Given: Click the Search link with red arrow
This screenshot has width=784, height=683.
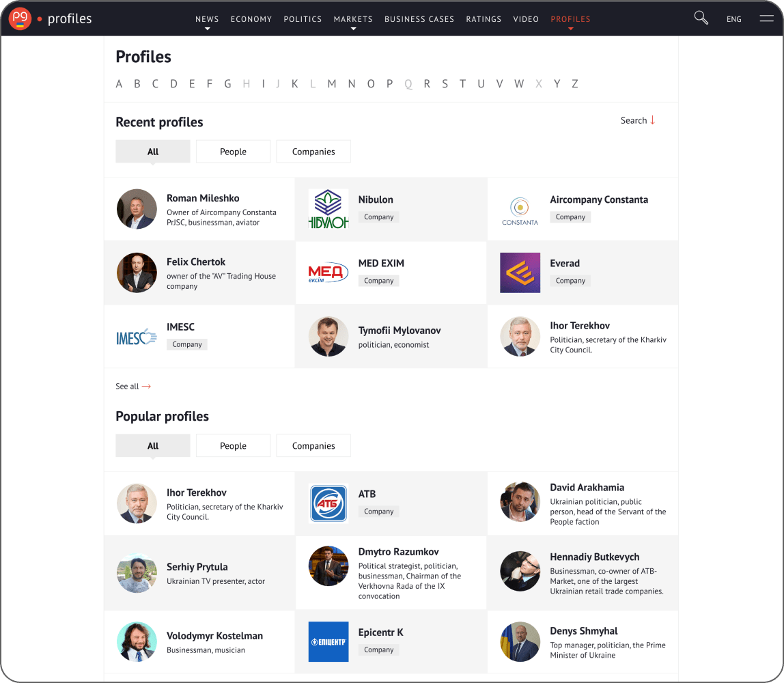Looking at the screenshot, I should click(638, 120).
